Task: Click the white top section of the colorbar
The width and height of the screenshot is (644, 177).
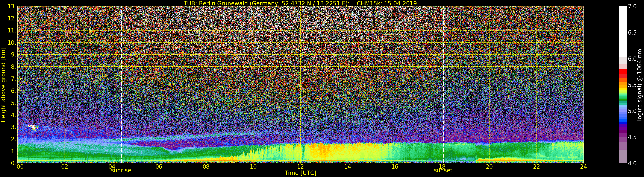Action: pos(623,32)
